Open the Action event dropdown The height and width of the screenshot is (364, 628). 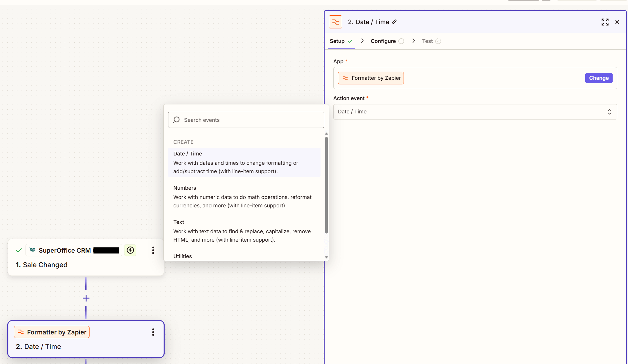(475, 112)
